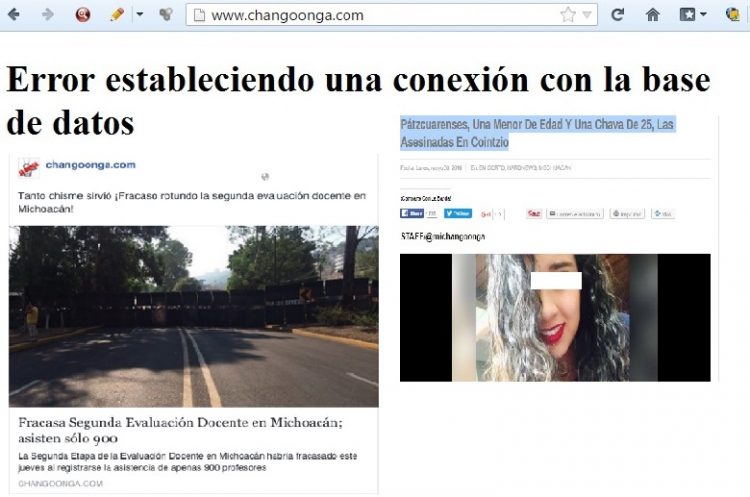The width and height of the screenshot is (750, 497).
Task: Bookmark this page with the star icon
Action: coord(567,15)
